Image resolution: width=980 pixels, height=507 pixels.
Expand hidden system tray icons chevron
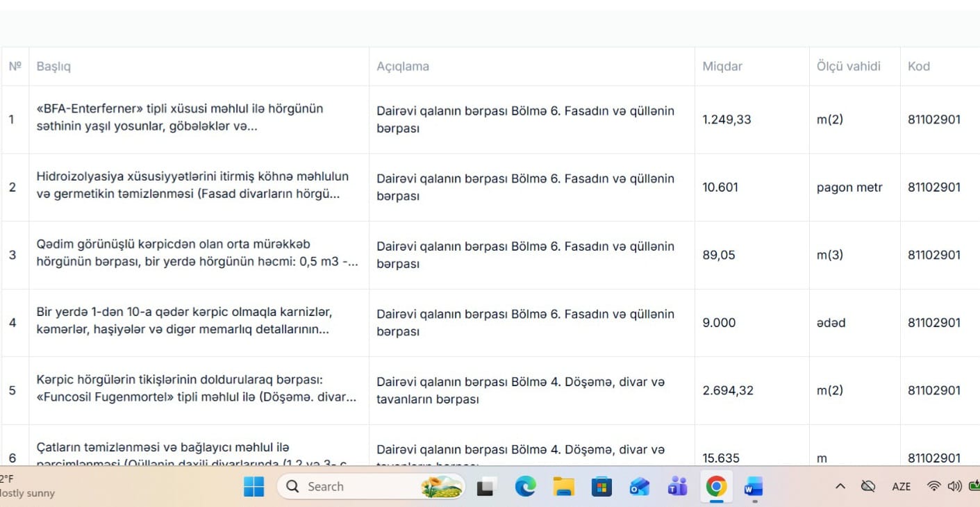(840, 486)
